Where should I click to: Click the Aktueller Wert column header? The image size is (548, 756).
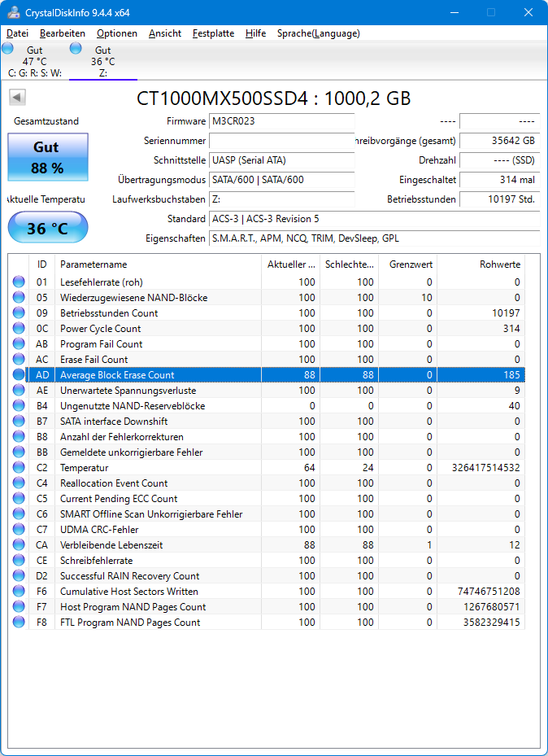[x=291, y=264]
